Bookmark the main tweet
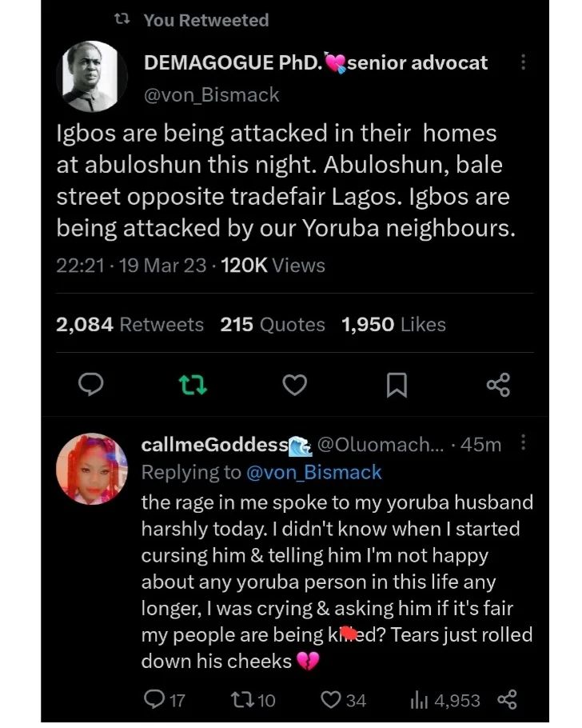Image resolution: width=582 pixels, height=728 pixels. pos(397,386)
